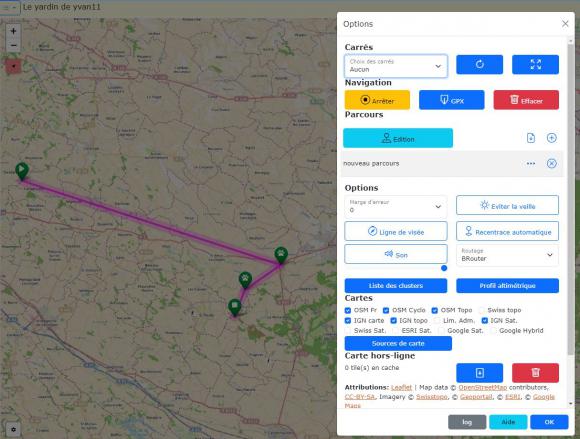The image size is (580, 439).
Task: Remove nouveau parcours with the circled X
Action: pos(552,163)
